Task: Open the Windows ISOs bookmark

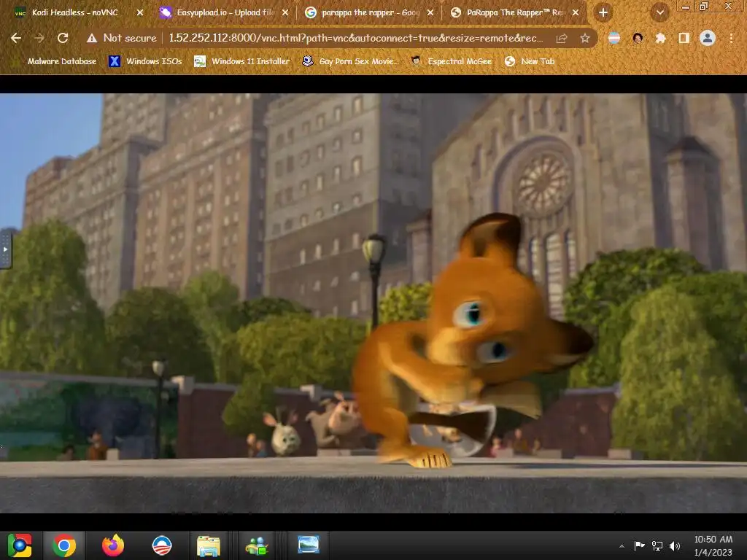Action: (145, 61)
